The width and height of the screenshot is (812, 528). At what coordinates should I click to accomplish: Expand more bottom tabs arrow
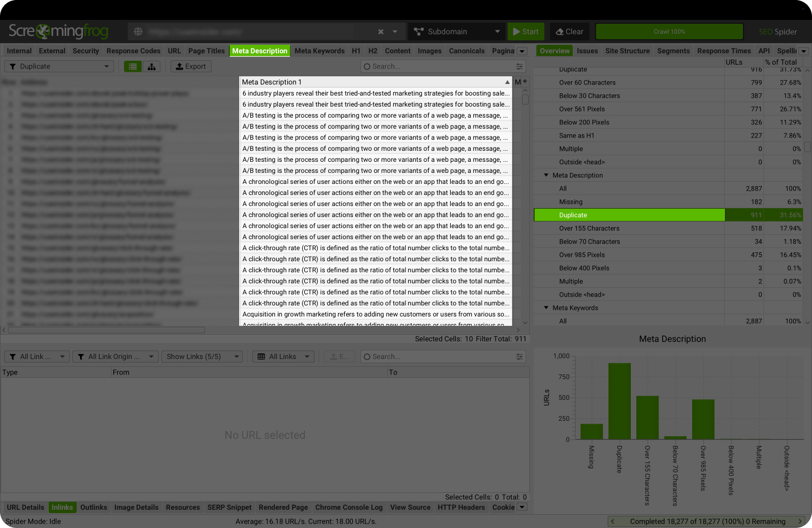(x=523, y=507)
